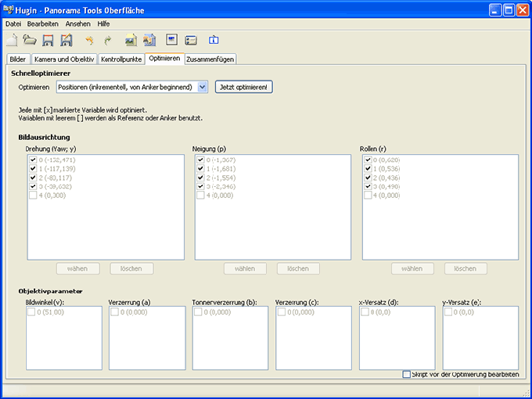Click the New project toolbar icon
532x399 pixels.
(13, 40)
